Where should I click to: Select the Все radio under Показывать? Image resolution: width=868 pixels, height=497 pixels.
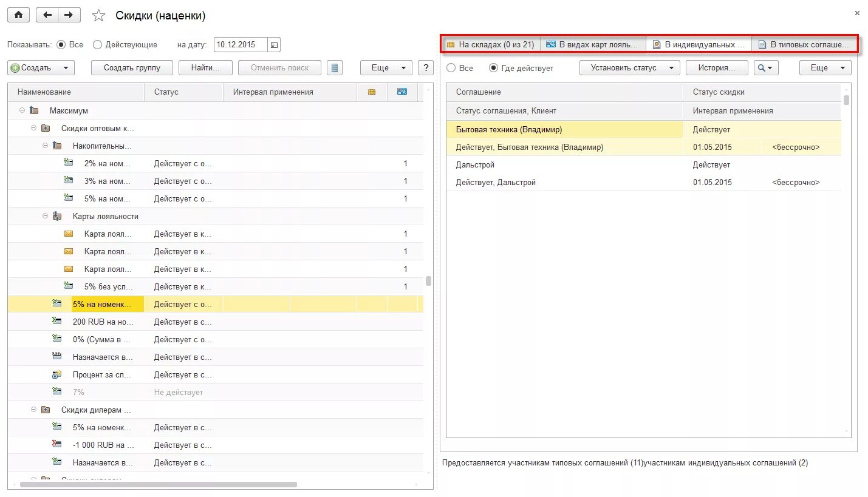pos(61,45)
